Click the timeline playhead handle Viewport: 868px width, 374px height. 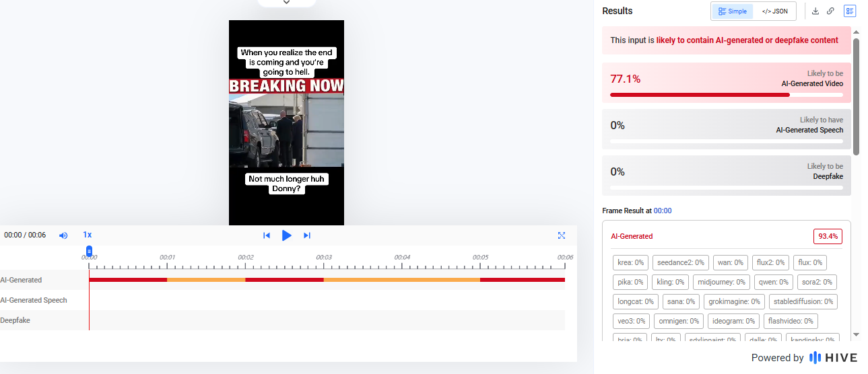(89, 251)
